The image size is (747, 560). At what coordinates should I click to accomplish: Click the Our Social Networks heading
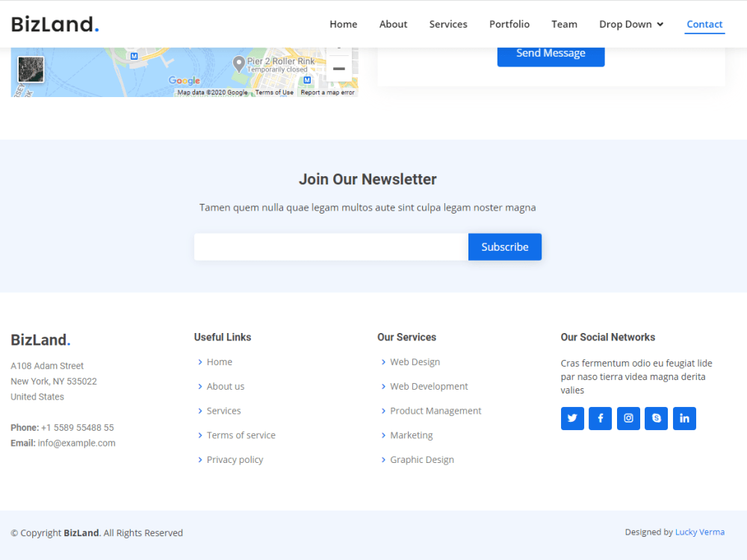pyautogui.click(x=607, y=337)
